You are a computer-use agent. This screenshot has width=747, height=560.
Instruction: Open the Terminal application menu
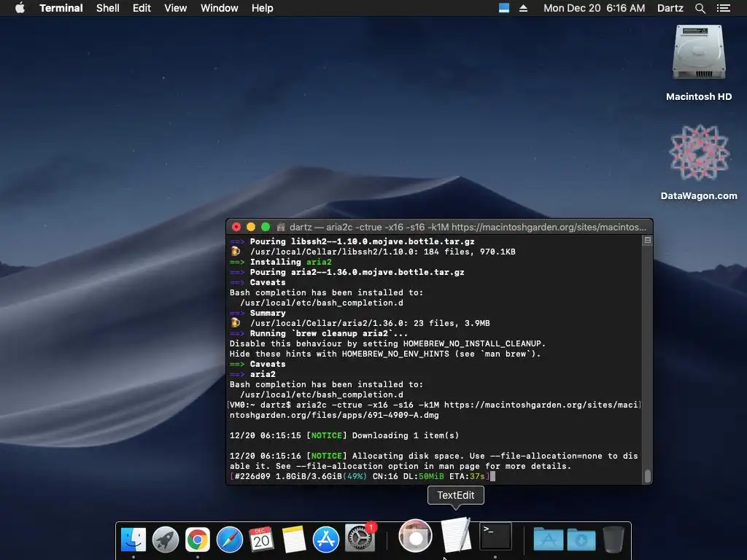tap(61, 8)
